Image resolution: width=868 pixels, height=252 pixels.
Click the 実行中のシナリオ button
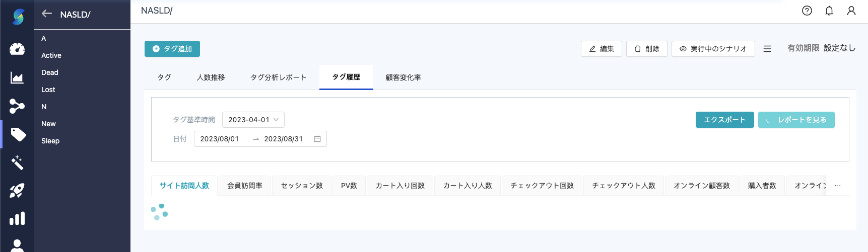713,49
